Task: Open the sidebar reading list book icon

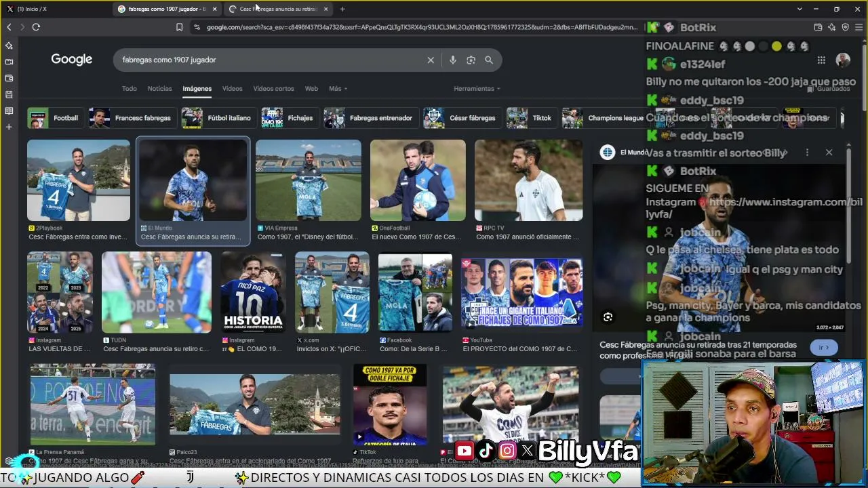Action: coord(9,110)
